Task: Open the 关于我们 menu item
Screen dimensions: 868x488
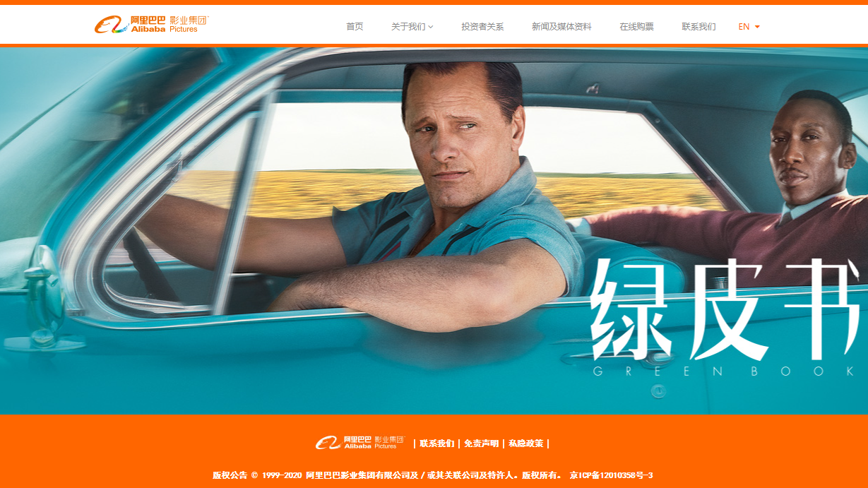Action: coord(408,27)
